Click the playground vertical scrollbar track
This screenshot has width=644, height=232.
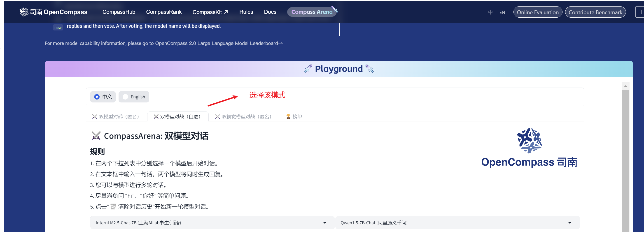pyautogui.click(x=625, y=161)
